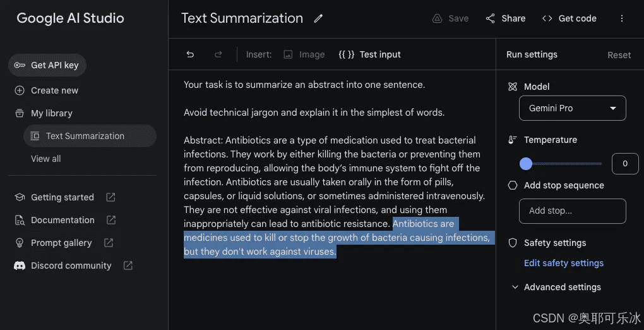Viewport: 644px width, 330px height.
Task: Click the redo arrow icon
Action: point(218,55)
